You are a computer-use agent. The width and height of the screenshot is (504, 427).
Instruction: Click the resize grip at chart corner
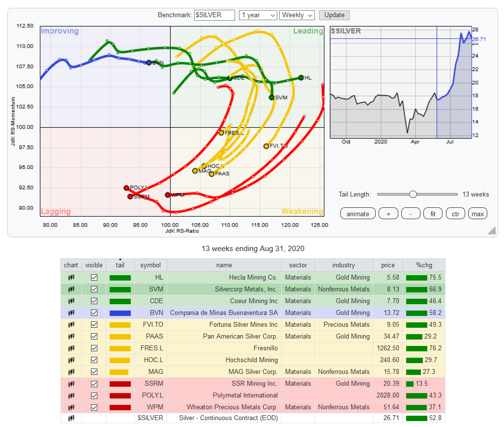click(492, 230)
